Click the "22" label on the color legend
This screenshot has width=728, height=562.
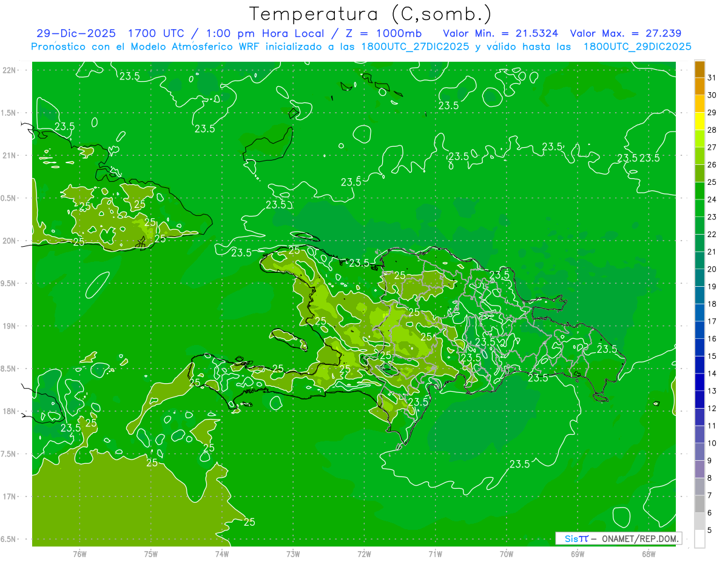pyautogui.click(x=712, y=234)
